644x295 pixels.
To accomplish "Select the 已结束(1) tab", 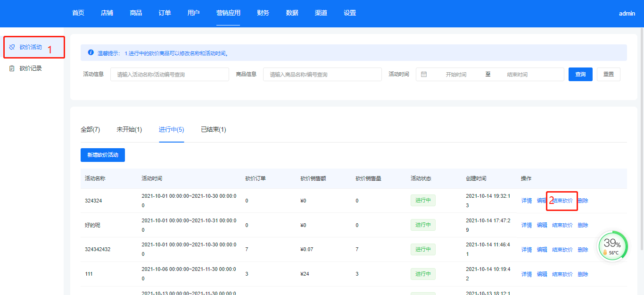I will coord(213,129).
